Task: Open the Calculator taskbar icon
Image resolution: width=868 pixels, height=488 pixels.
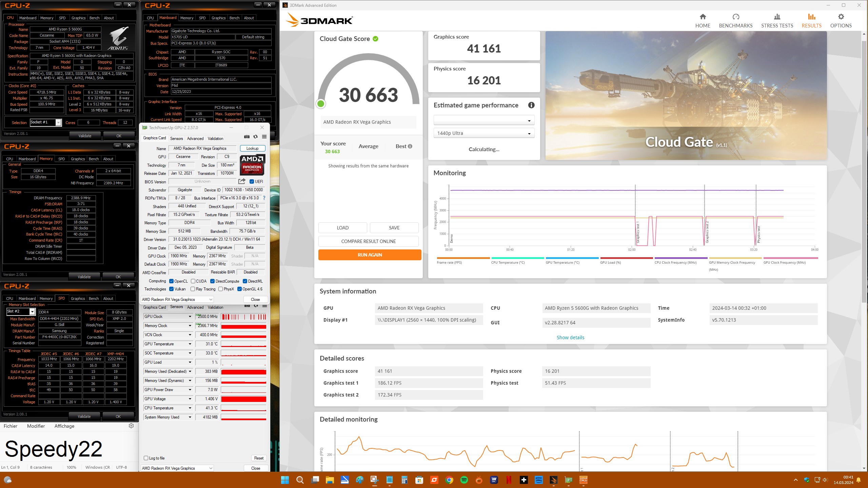Action: (404, 480)
